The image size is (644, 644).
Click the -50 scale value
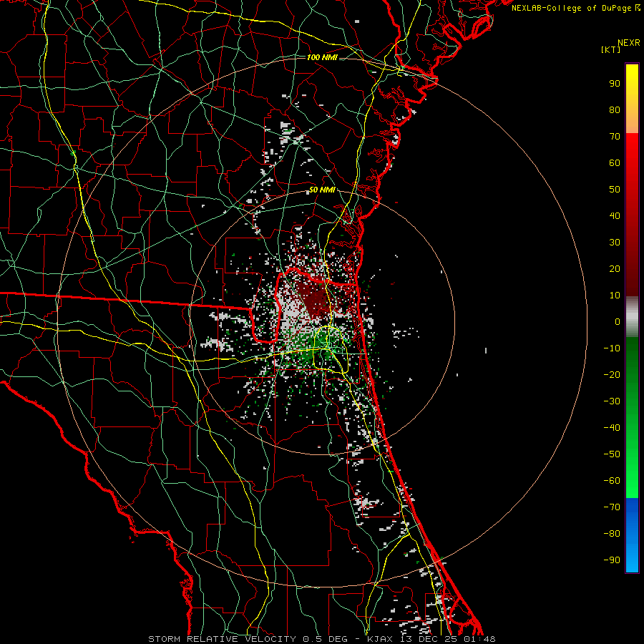[x=612, y=454]
